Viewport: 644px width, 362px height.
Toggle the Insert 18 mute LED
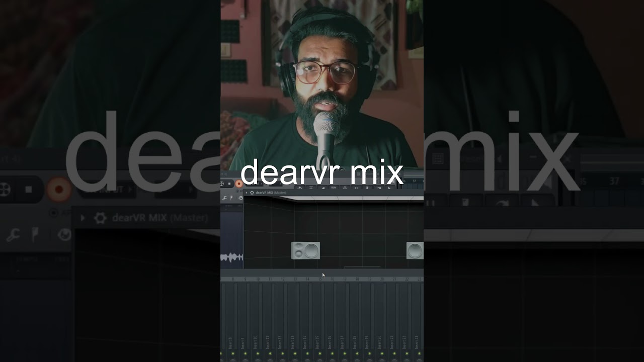(x=357, y=354)
